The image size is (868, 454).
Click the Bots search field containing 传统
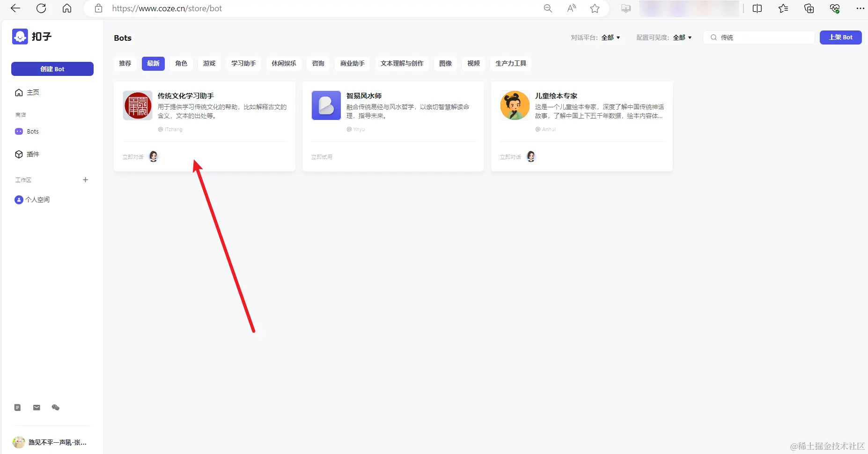click(759, 37)
